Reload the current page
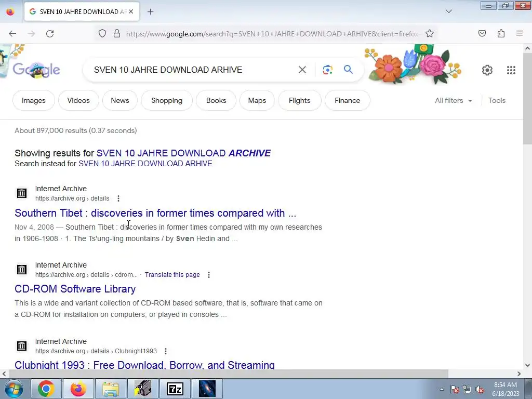 tap(50, 34)
